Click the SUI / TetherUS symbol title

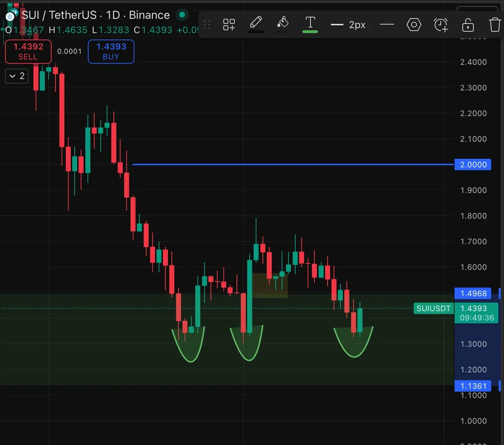tap(96, 15)
